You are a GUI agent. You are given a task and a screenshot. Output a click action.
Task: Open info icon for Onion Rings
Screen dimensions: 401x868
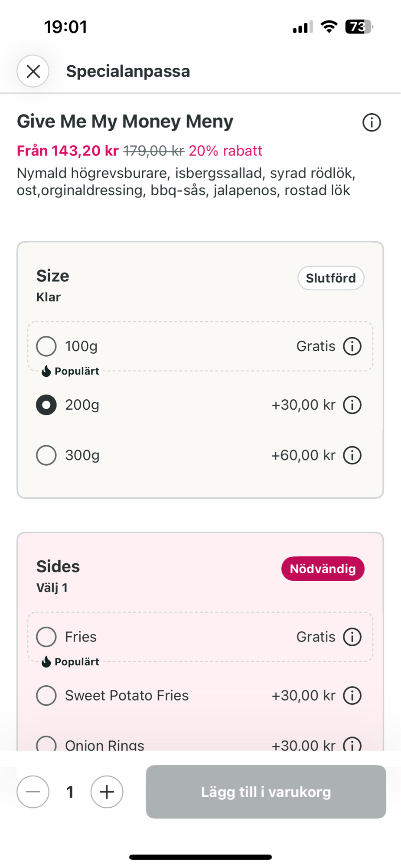tap(352, 744)
